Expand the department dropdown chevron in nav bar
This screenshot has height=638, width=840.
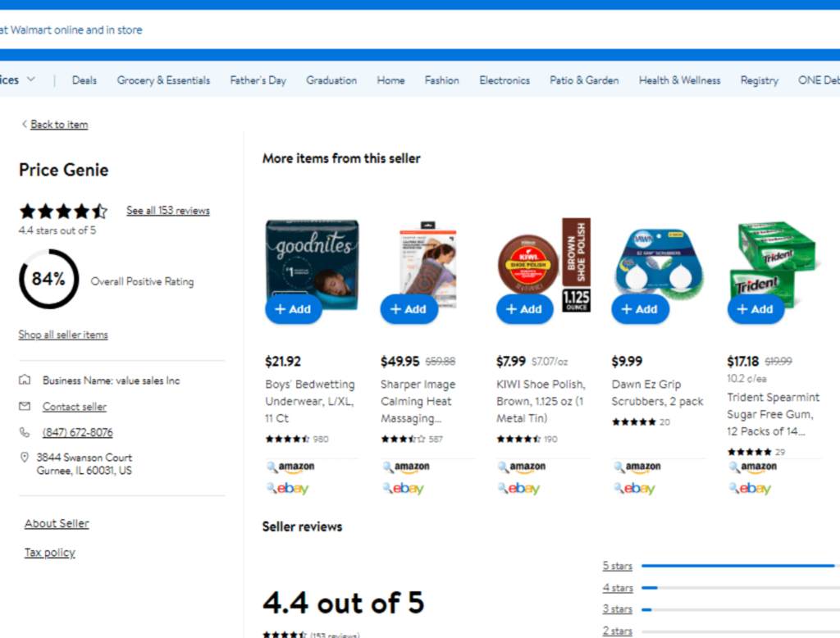[31, 80]
